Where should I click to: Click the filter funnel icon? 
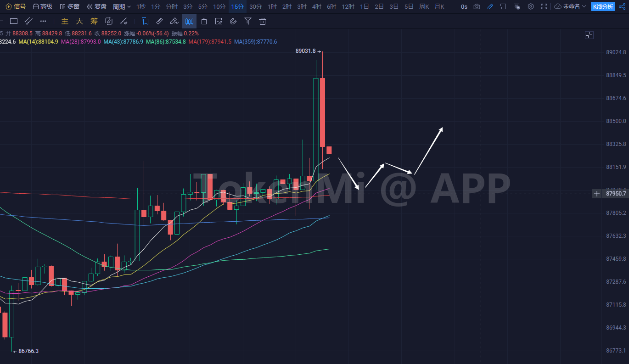click(248, 21)
